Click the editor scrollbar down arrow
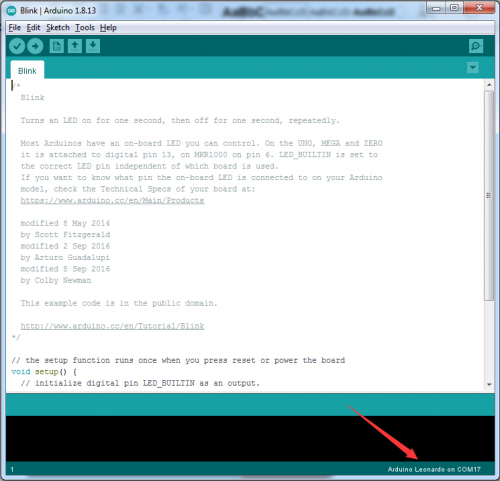 pos(489,384)
